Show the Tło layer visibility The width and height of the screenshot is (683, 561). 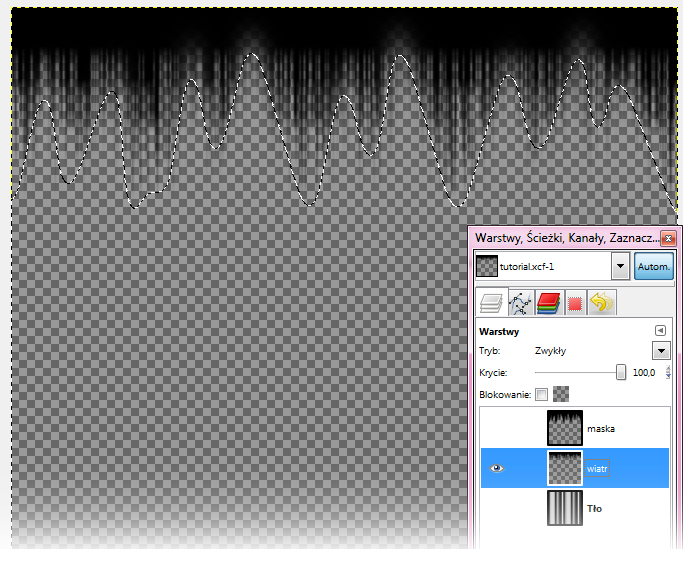tap(498, 508)
